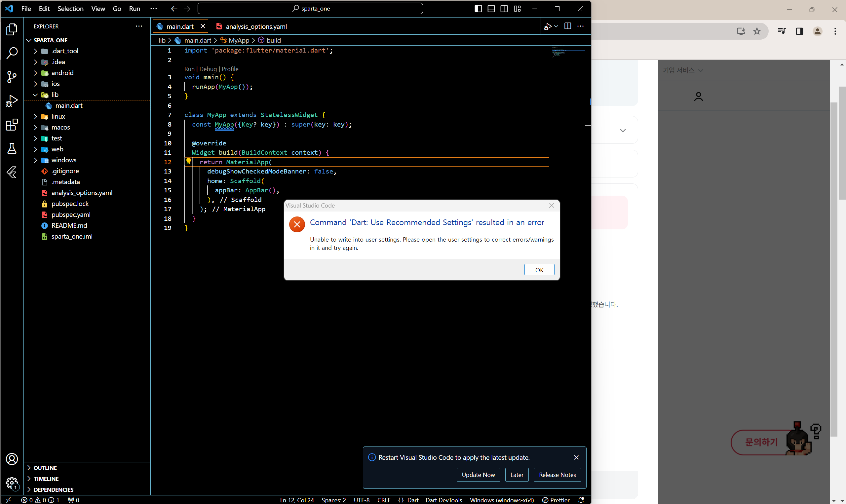
Task: Expand the DEPENDENCIES section
Action: [87, 489]
